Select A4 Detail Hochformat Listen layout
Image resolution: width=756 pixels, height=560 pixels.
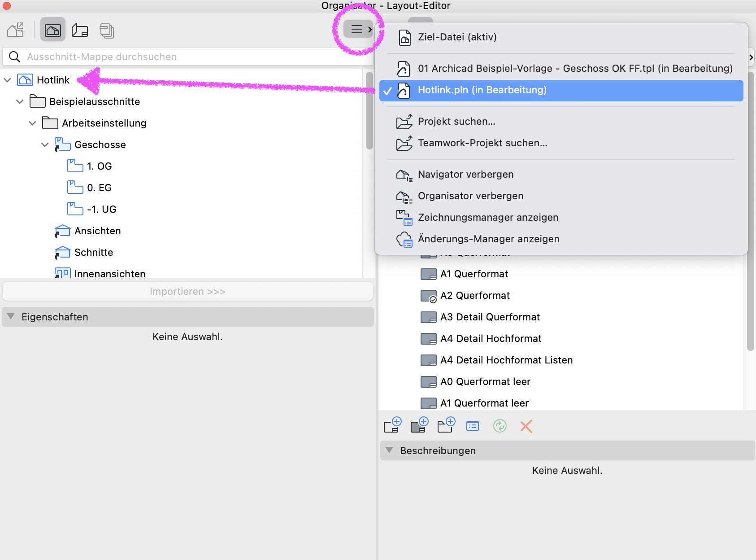pyautogui.click(x=497, y=360)
